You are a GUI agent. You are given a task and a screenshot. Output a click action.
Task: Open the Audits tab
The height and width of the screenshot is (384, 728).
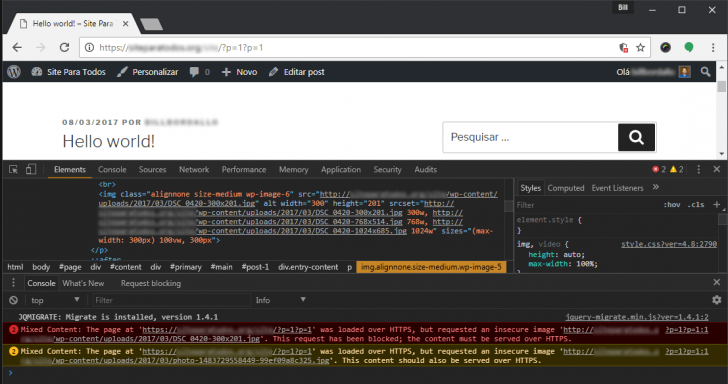tap(425, 169)
